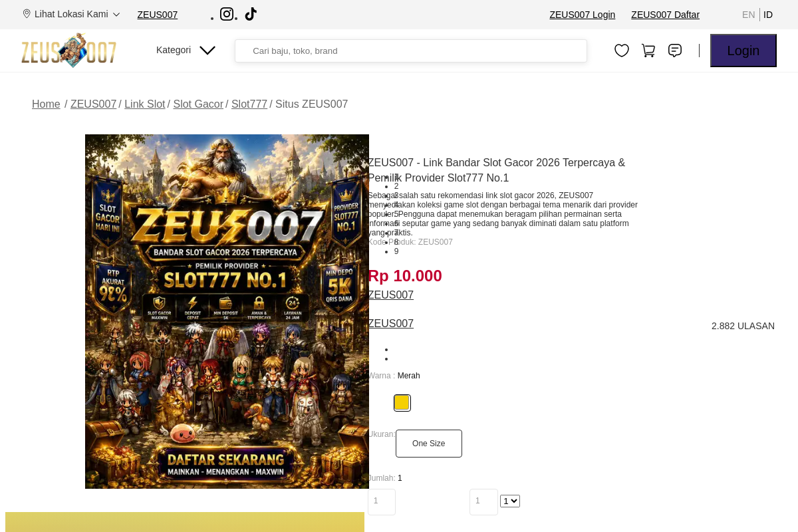
Task: Select the yellow color swatch
Action: [402, 402]
